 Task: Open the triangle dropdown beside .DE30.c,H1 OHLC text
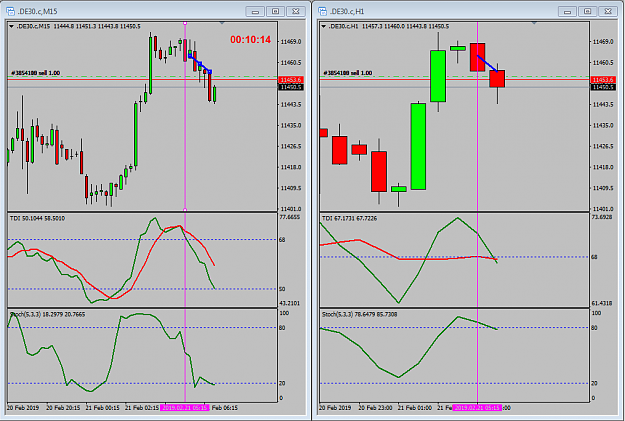(x=324, y=26)
